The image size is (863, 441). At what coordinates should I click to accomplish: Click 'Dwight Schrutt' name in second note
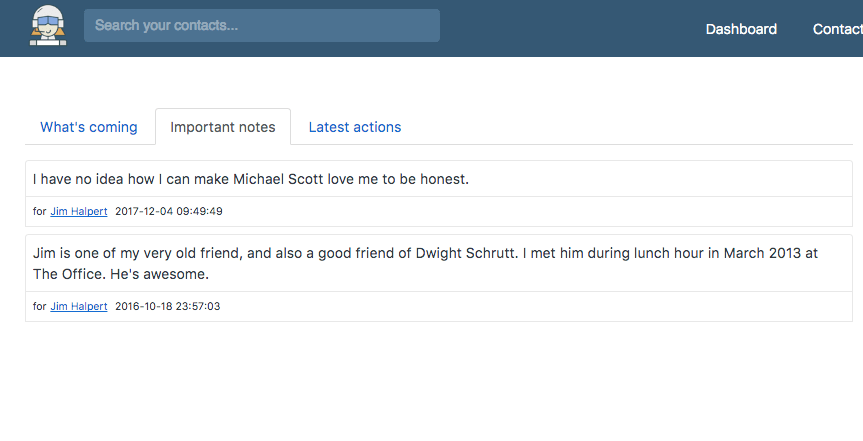coord(466,253)
